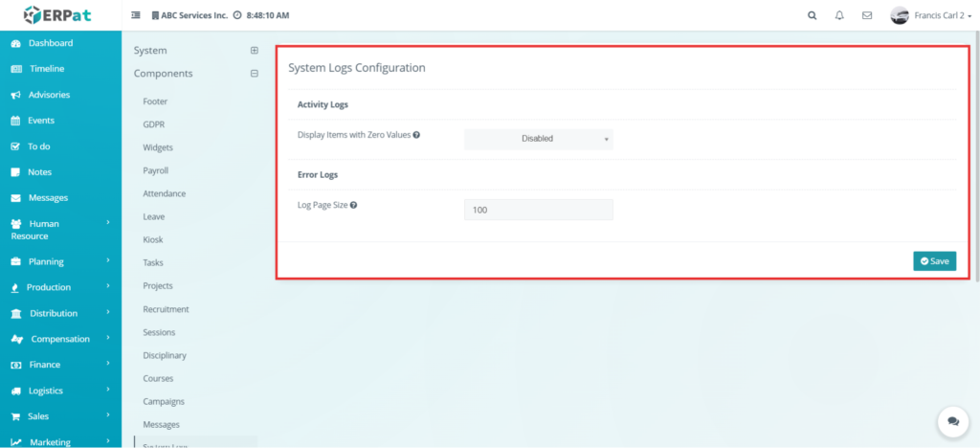Click the Events calendar icon
The image size is (980, 448).
pos(16,122)
